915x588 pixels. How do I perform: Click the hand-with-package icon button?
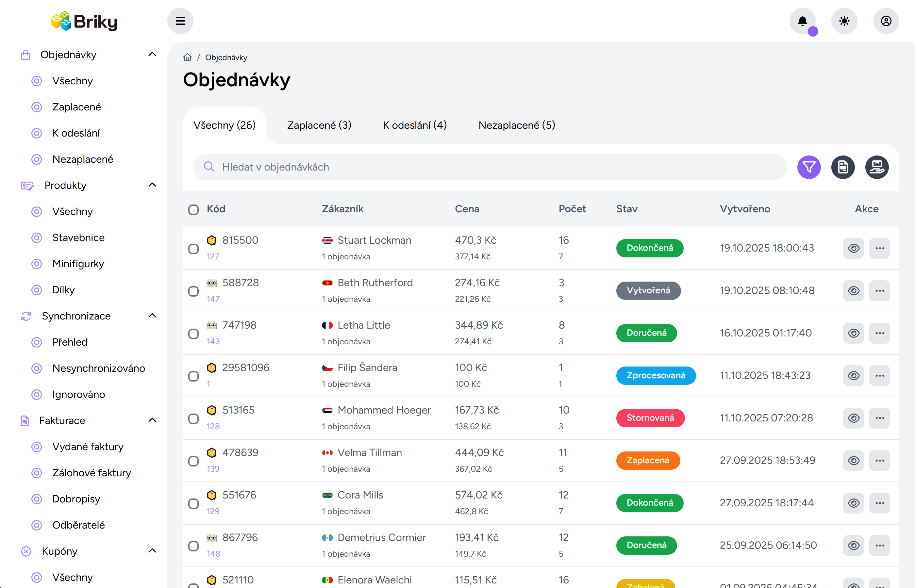[x=877, y=167]
